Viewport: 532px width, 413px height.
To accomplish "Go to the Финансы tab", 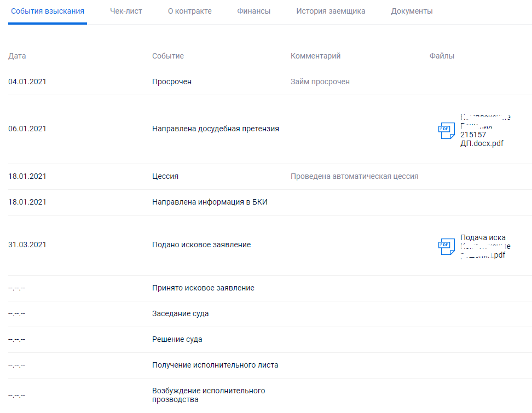I will point(253,11).
